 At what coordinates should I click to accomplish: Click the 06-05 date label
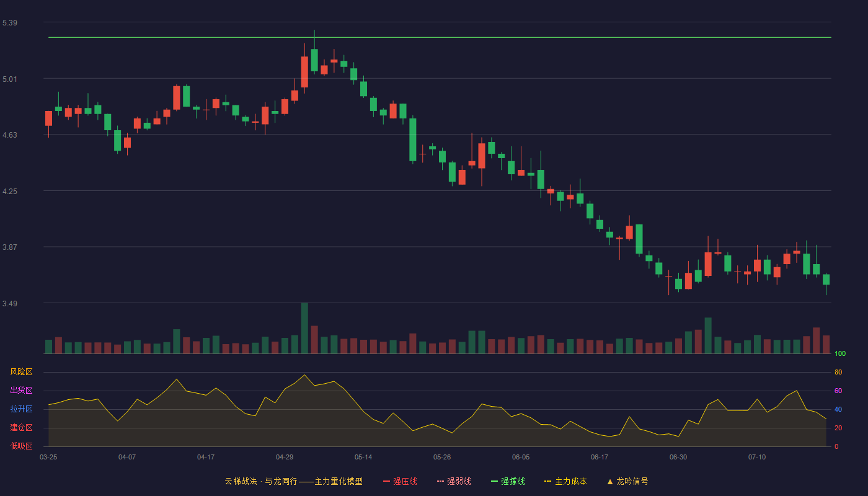521,457
